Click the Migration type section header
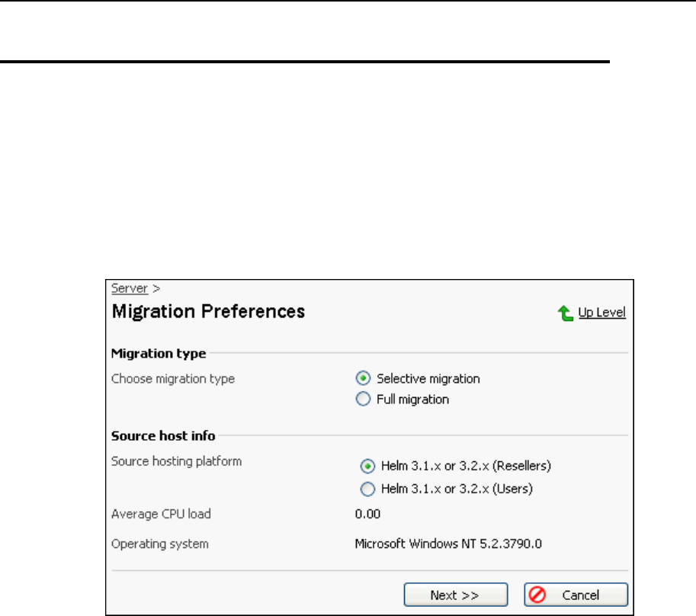This screenshot has width=696, height=616. click(159, 353)
